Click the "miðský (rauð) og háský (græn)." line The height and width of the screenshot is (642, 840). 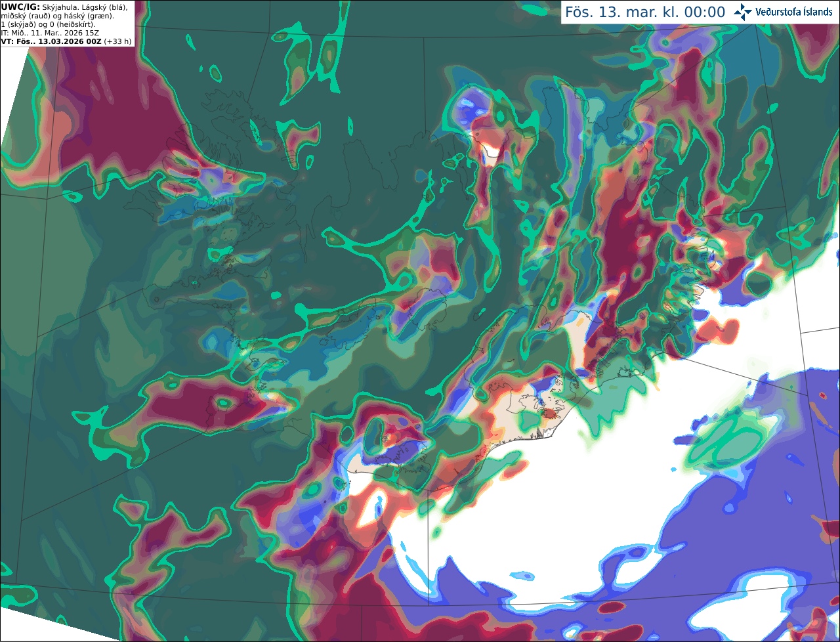tap(58, 16)
